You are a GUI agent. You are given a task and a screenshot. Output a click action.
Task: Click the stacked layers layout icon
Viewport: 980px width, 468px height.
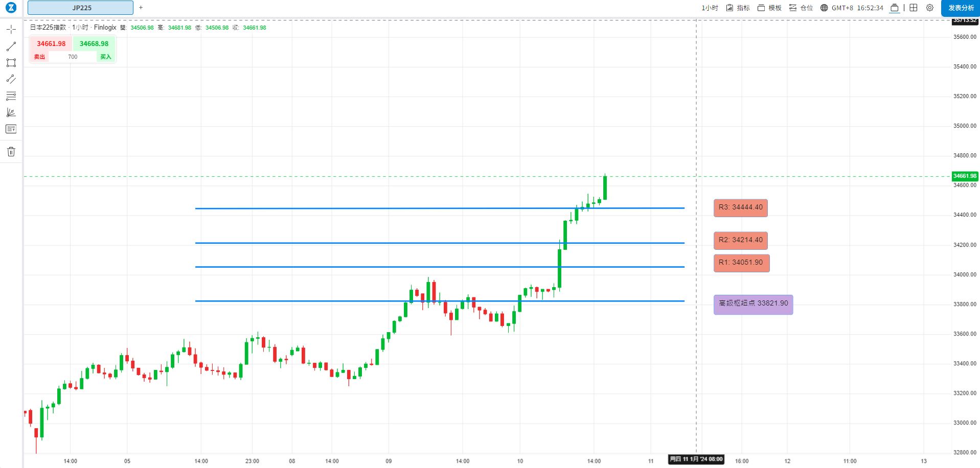895,8
